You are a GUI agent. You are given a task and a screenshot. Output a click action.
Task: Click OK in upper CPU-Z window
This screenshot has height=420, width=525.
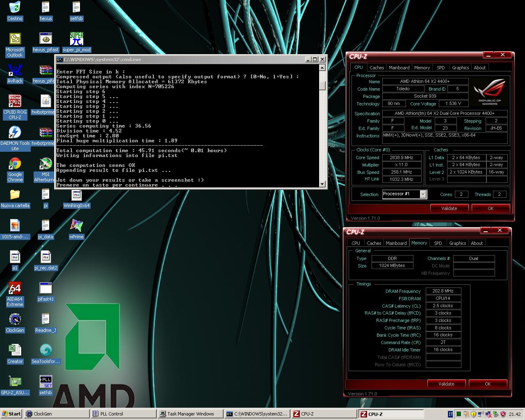(491, 208)
